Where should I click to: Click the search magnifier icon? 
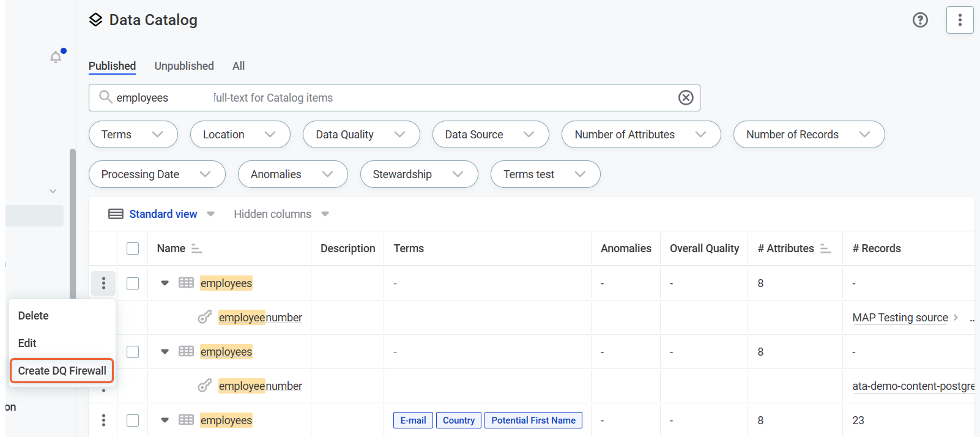point(105,97)
